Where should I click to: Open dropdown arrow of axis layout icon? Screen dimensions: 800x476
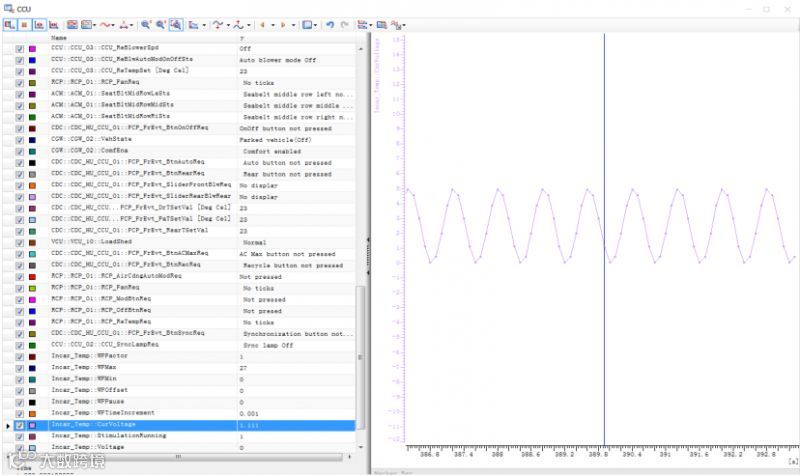[203, 23]
